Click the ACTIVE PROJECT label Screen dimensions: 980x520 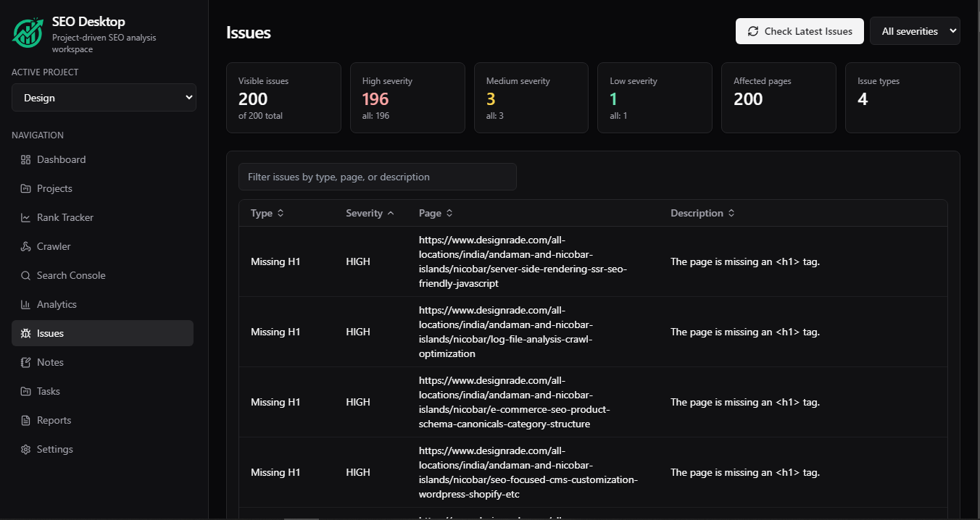[x=45, y=72]
